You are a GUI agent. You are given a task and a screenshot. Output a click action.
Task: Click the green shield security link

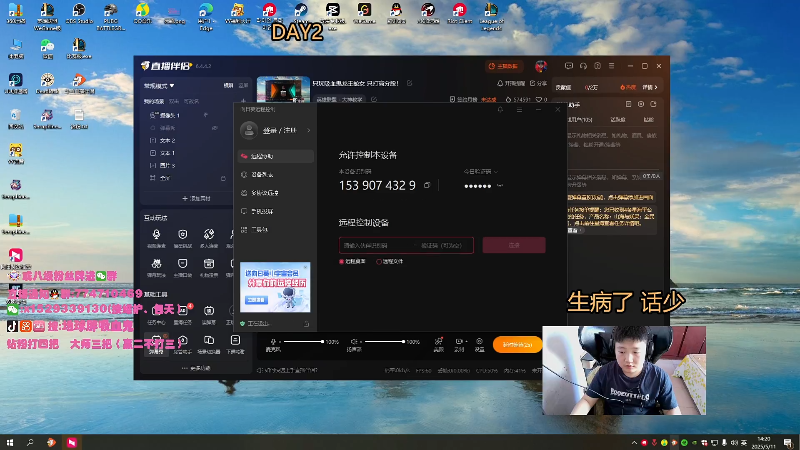tap(255, 323)
